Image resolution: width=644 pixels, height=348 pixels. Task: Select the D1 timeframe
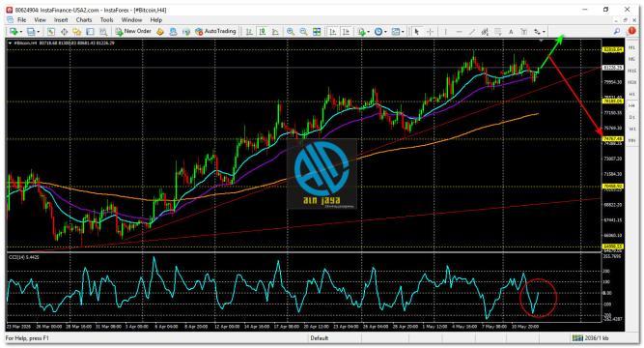pos(632,117)
